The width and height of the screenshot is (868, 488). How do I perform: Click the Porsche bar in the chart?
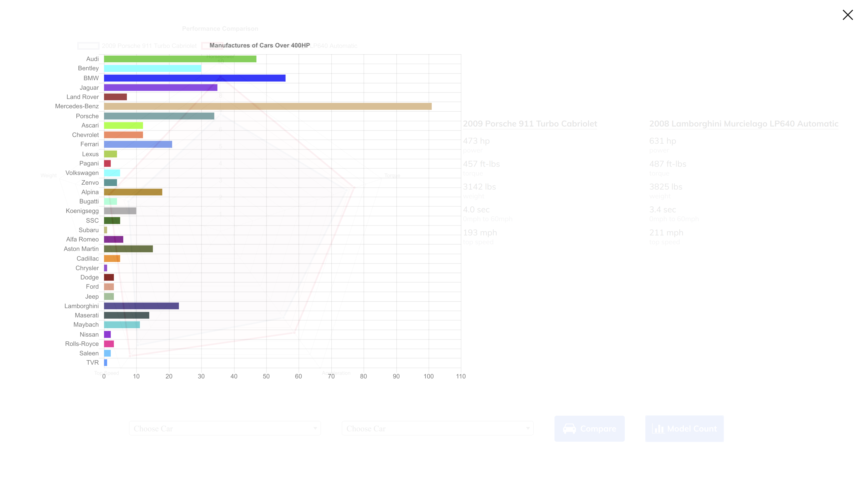pyautogui.click(x=159, y=116)
